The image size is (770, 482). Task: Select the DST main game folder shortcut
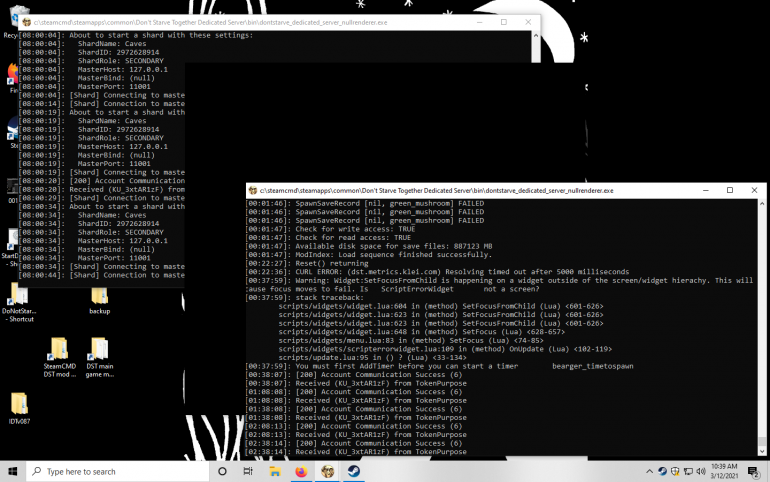(x=100, y=357)
